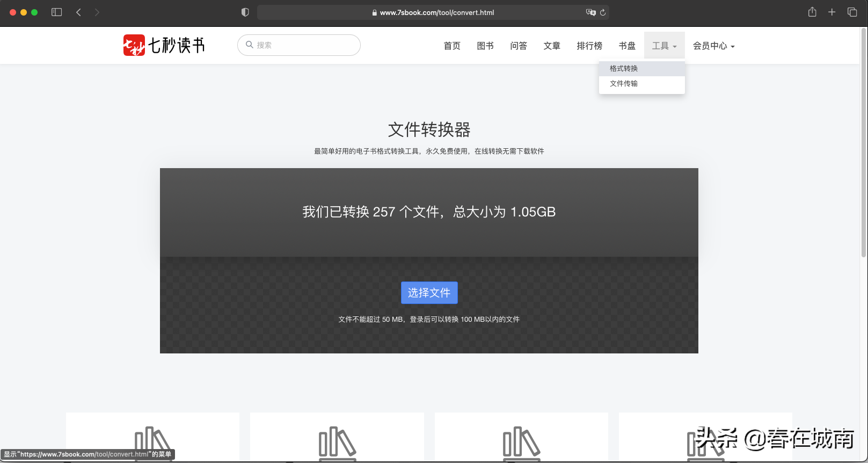Visit the 排行榜 page
The image size is (868, 463).
tap(589, 46)
